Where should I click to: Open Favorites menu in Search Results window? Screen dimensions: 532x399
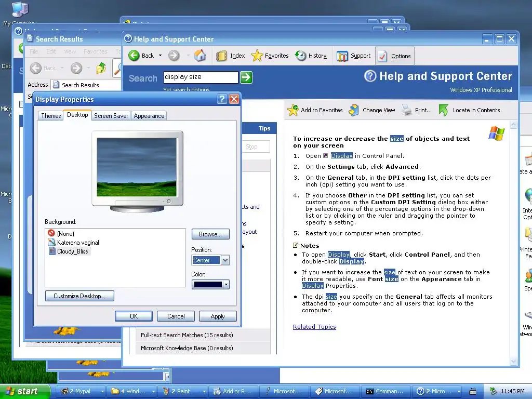[x=96, y=51]
